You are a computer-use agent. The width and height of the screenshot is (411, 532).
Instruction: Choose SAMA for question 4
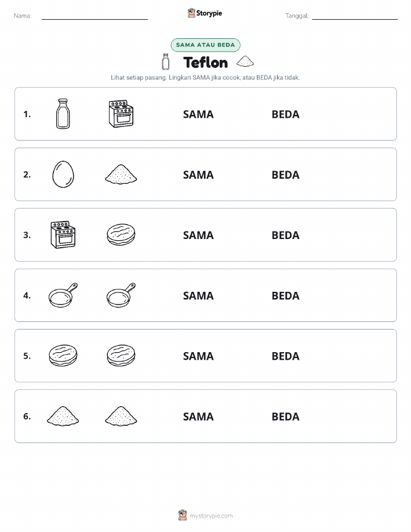click(x=198, y=295)
